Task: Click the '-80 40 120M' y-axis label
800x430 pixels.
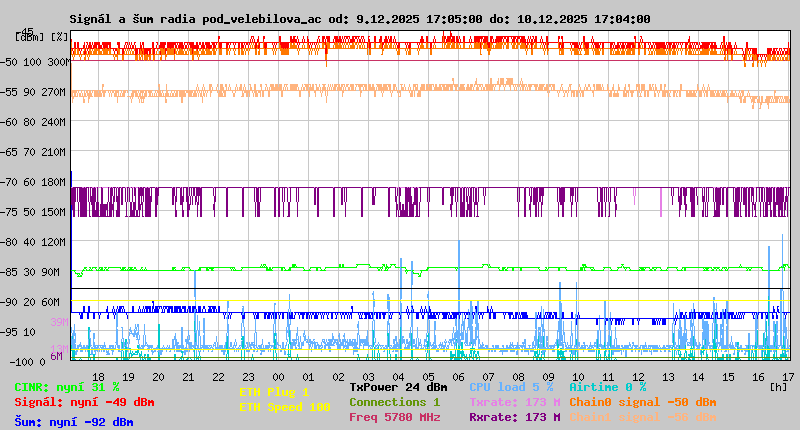Action: (33, 242)
